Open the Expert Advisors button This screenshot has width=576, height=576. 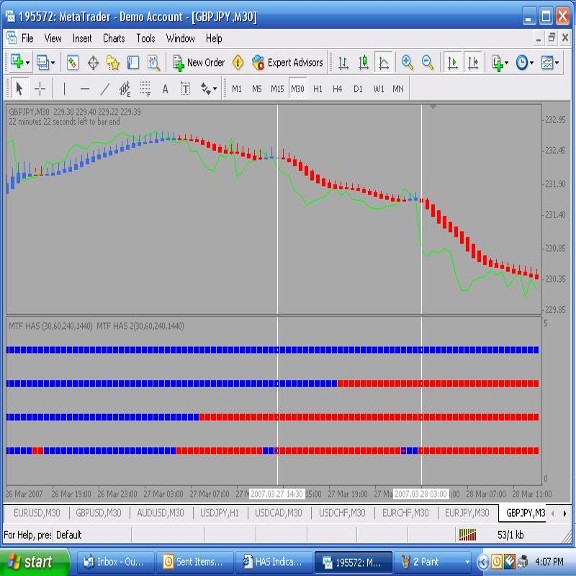pyautogui.click(x=288, y=63)
